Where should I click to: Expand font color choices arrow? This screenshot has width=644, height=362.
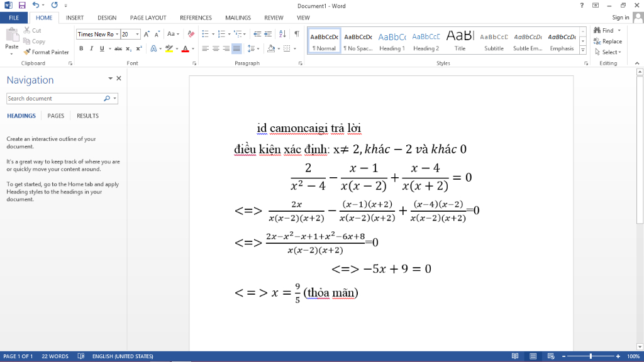pos(193,48)
